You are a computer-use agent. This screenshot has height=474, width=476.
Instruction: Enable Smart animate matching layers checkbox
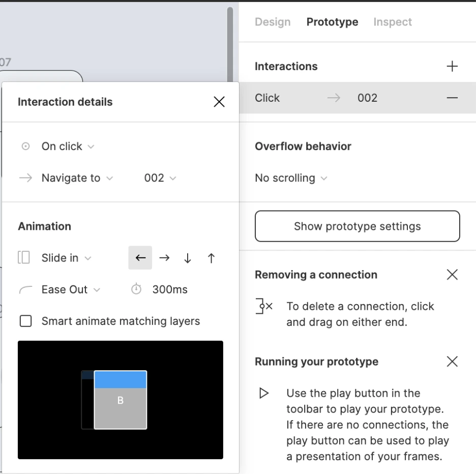[25, 321]
